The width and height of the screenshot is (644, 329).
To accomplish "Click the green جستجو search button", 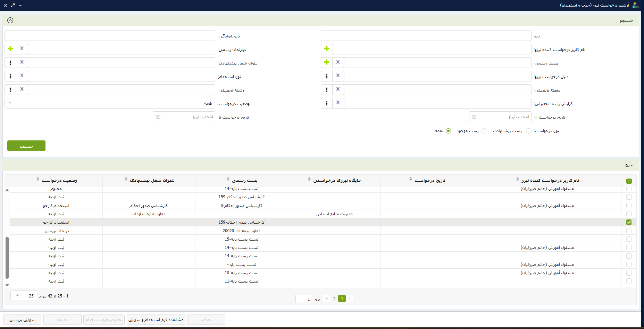I will tap(26, 146).
